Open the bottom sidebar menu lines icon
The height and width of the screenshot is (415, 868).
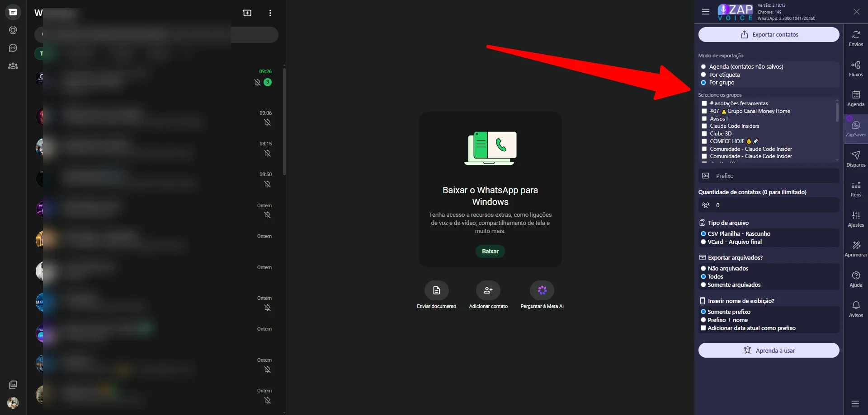click(x=855, y=403)
